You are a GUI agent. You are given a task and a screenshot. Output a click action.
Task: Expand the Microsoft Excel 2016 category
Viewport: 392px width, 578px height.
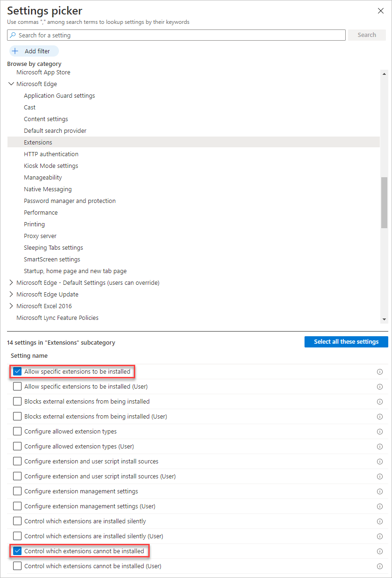[x=11, y=306]
